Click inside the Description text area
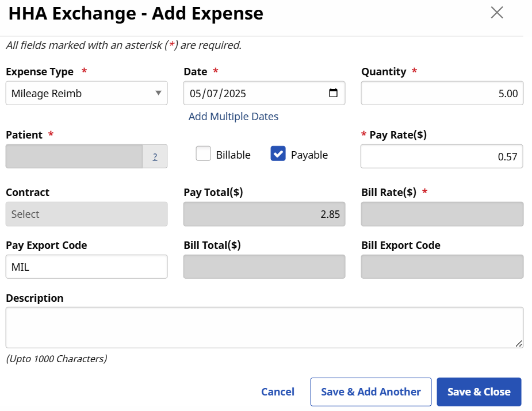The width and height of the screenshot is (532, 411). pos(264,327)
